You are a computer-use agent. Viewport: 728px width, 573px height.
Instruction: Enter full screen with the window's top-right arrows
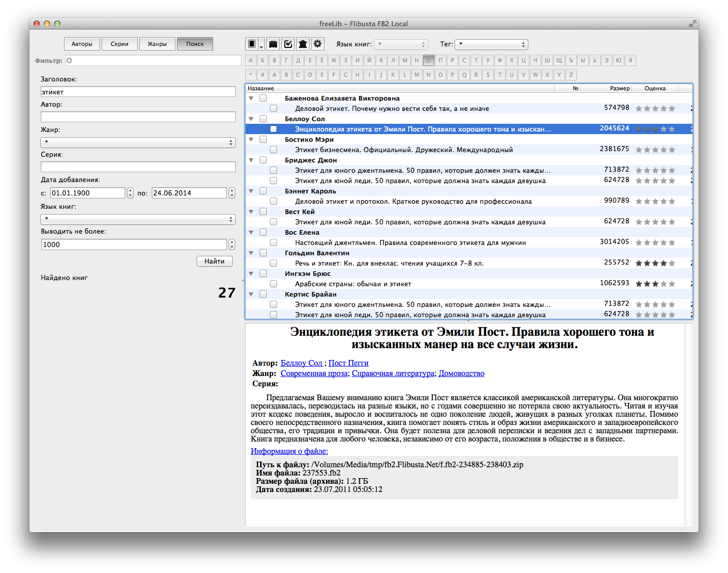point(692,24)
